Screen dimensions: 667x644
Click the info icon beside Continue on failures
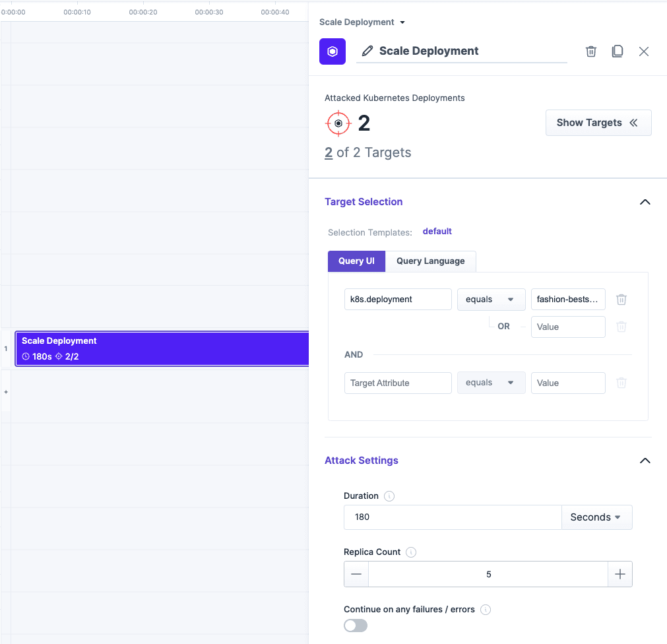[486, 609]
